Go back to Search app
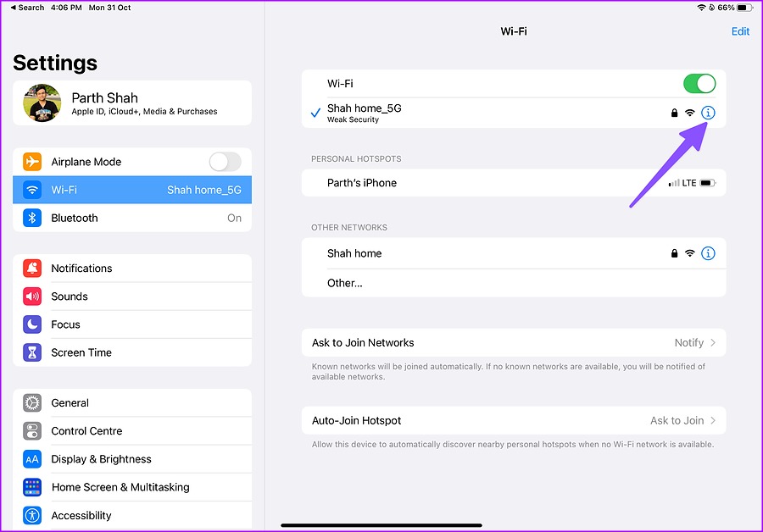Screen dimensions: 763x532 click(x=27, y=8)
